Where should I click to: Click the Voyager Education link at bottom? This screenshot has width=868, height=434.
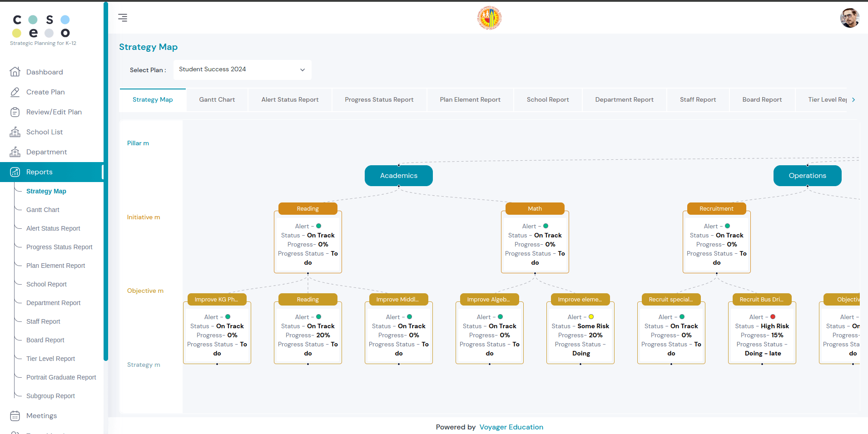[x=511, y=427]
